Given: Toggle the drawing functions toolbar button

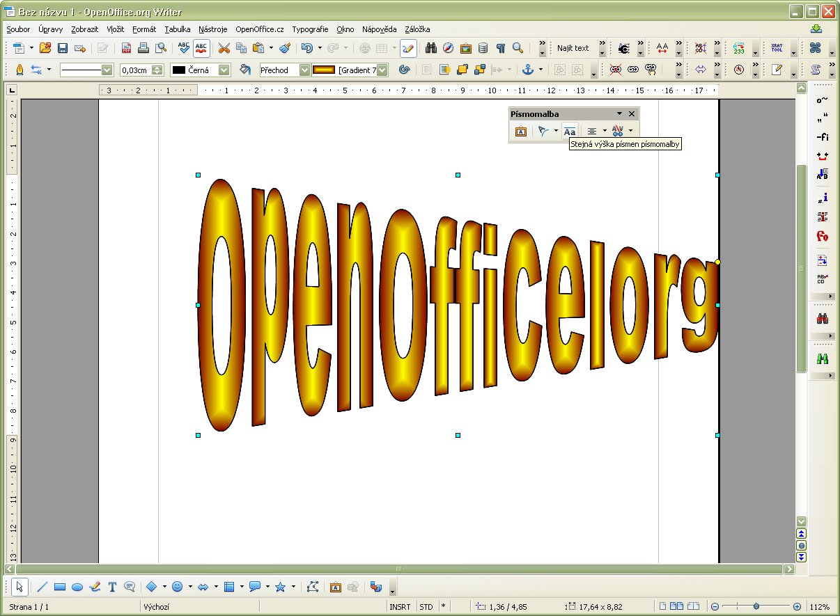Looking at the screenshot, I should click(408, 48).
